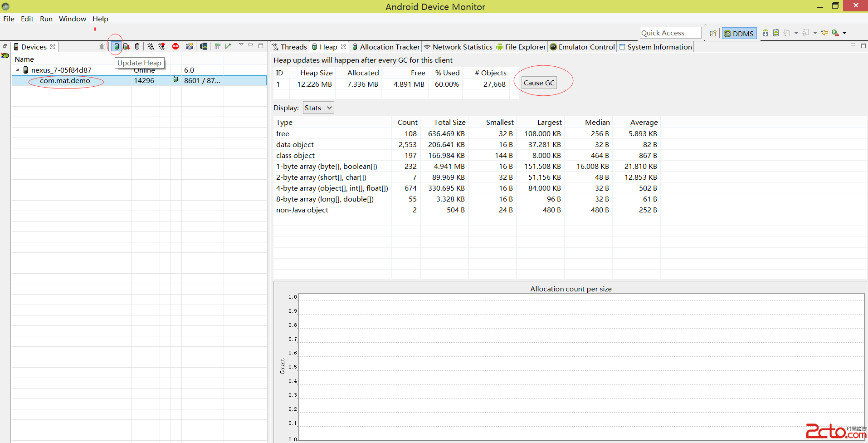Take a device screenshot with the camera icon
Image resolution: width=868 pixels, height=443 pixels.
click(x=190, y=46)
